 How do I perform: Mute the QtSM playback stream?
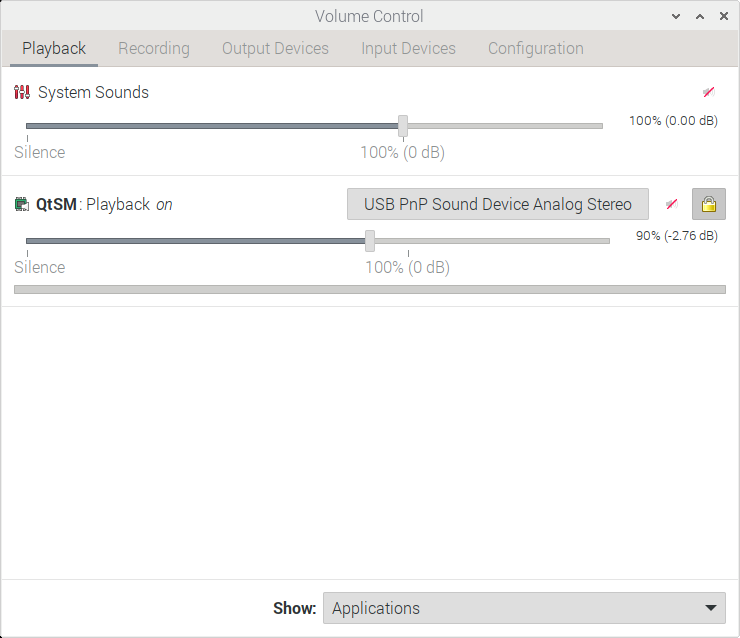tap(671, 204)
